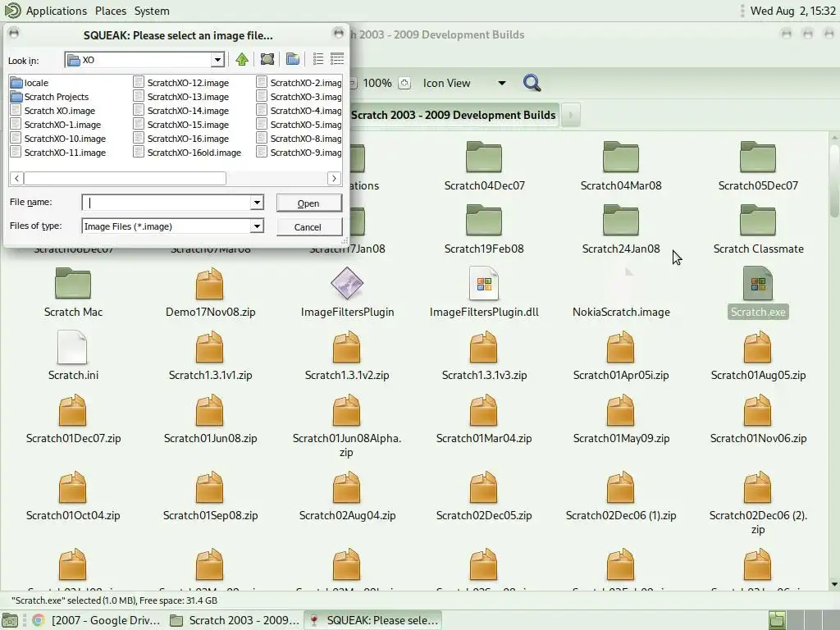The height and width of the screenshot is (630, 840).
Task: Select the Scratch01Jun08Alpha.zip archive
Action: 347,426
